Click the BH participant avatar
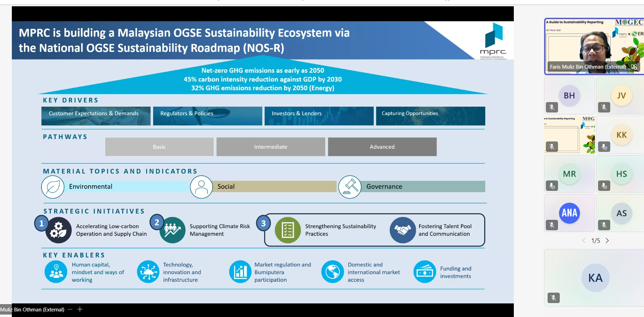644x317 pixels. tap(569, 95)
